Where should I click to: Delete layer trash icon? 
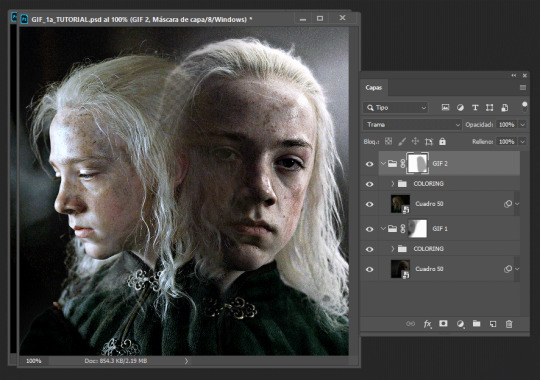click(x=509, y=324)
